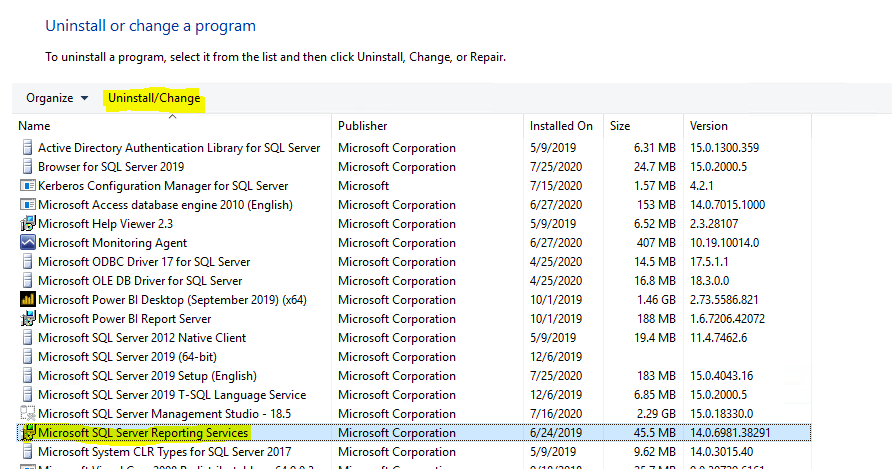Select Microsoft SQL Server 2012 Native Client
892x469 pixels.
tap(142, 338)
